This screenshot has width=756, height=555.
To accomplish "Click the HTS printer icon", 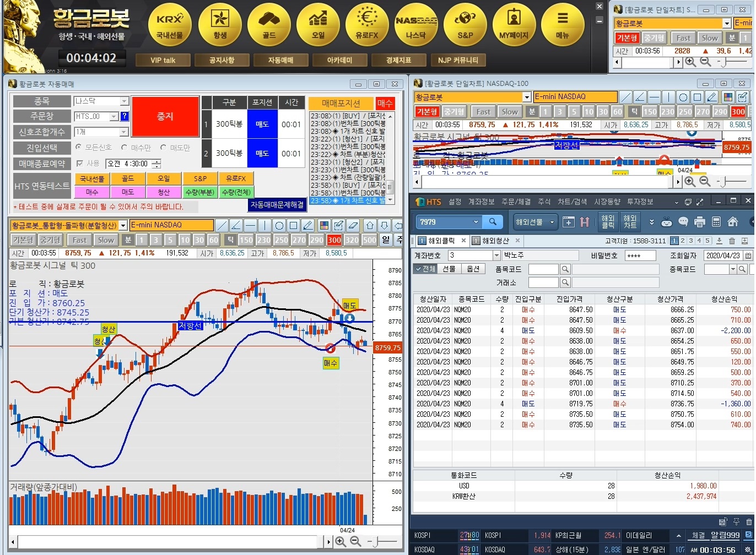I will coord(700,222).
